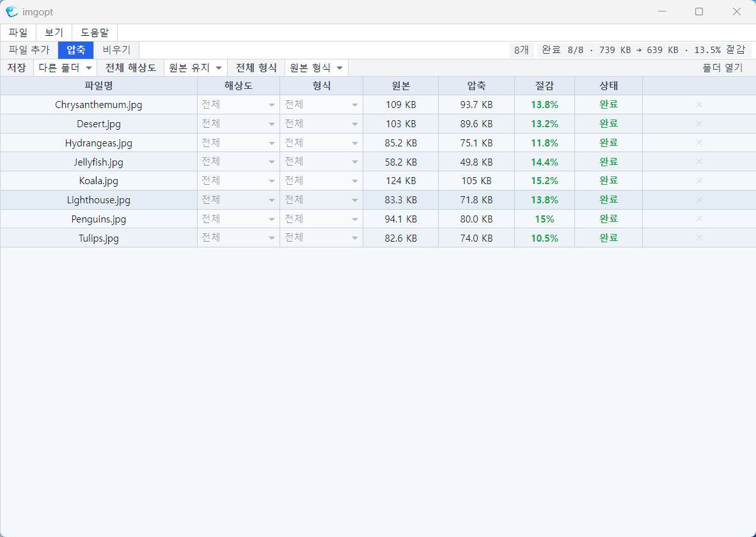Open the 다른 폴더 save location dropdown
This screenshot has width=756, height=537.
point(65,68)
